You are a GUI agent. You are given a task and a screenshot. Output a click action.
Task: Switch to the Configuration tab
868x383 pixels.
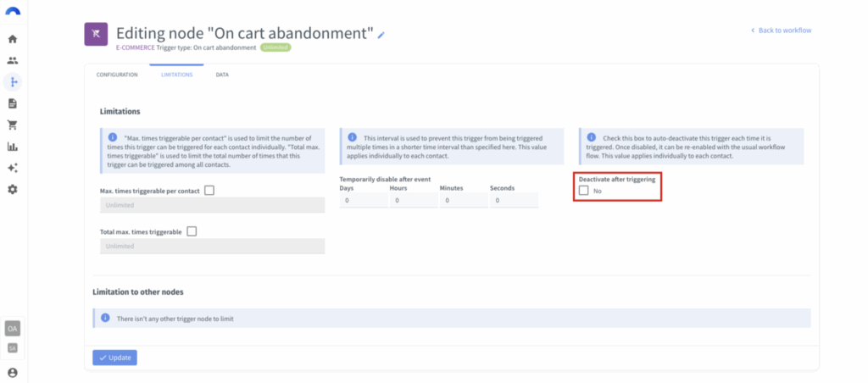click(x=117, y=75)
